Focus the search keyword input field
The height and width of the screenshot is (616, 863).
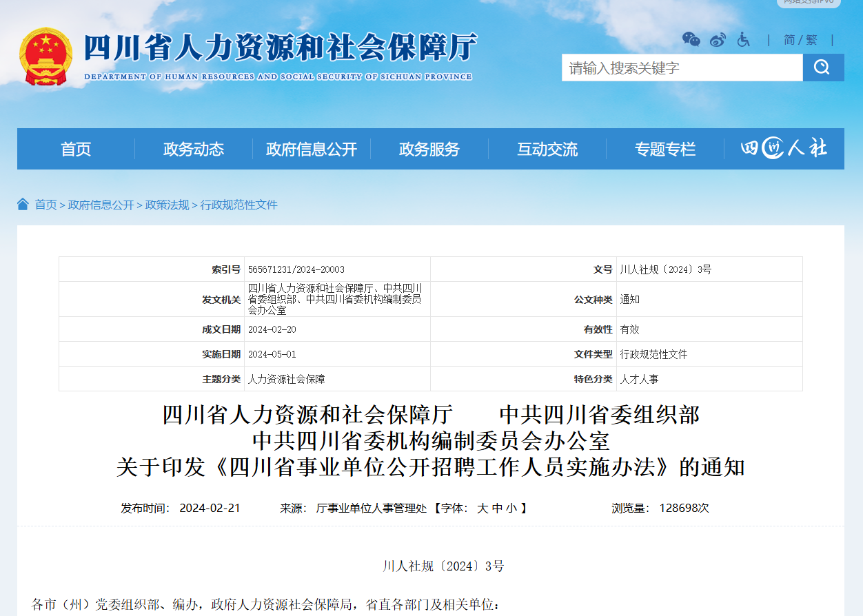pyautogui.click(x=682, y=68)
